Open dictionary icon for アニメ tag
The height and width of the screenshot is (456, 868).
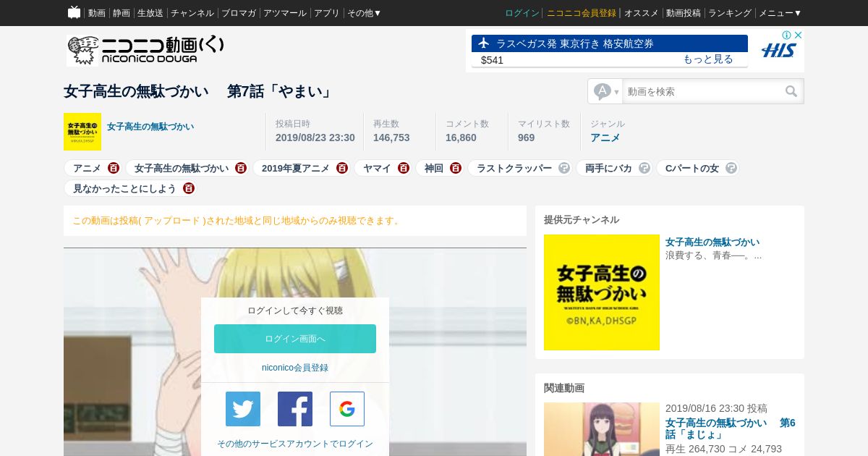pos(114,168)
